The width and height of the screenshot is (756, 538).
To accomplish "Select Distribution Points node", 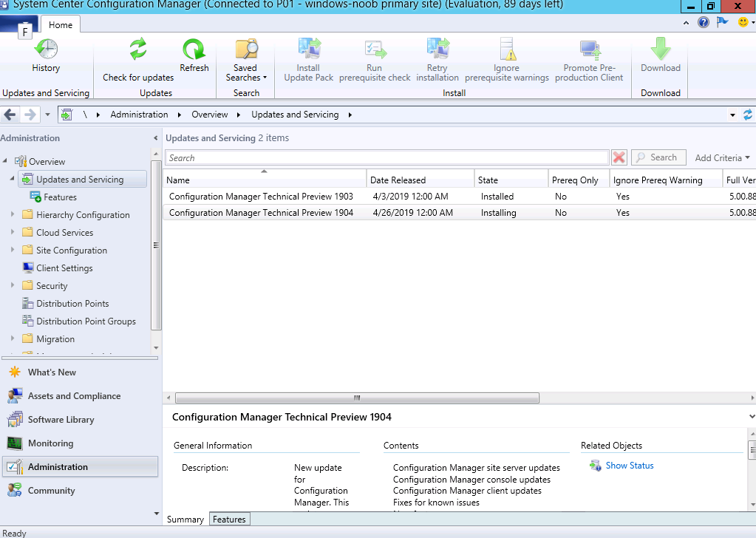I will 72,304.
